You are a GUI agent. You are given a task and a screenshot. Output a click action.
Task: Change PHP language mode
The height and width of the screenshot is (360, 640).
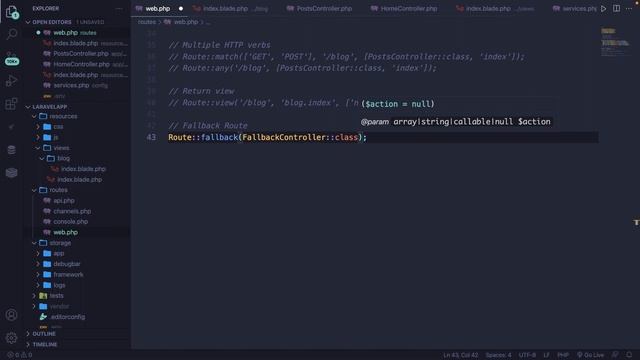pyautogui.click(x=563, y=355)
